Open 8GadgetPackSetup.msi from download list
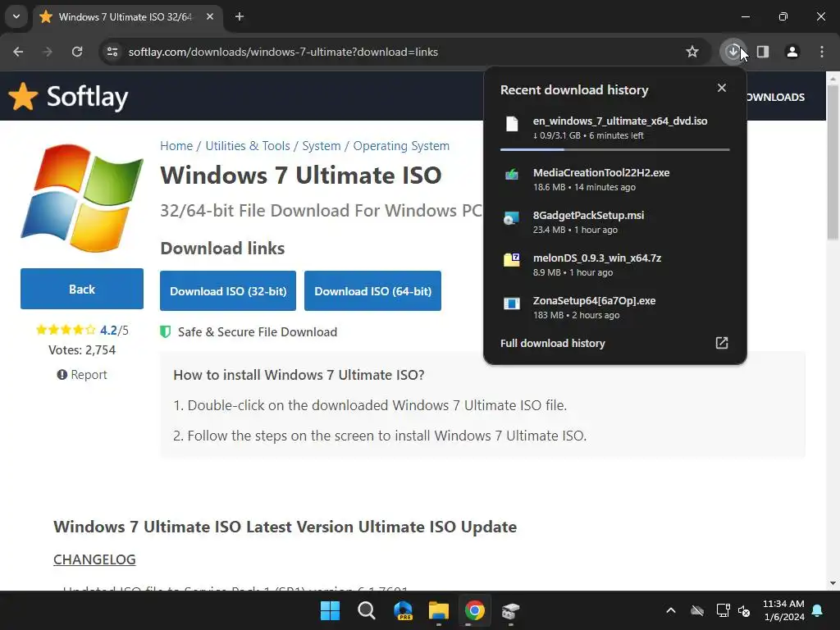Viewport: 840px width, 630px height. click(615, 222)
